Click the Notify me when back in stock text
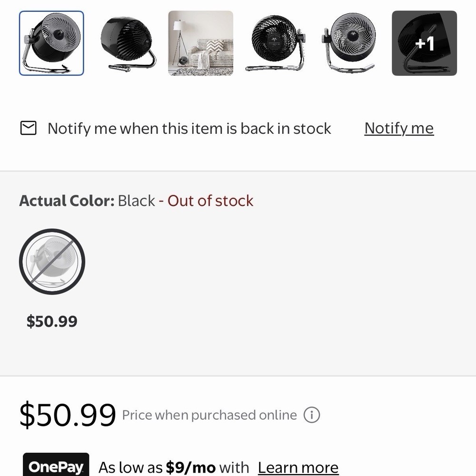 pos(189,128)
